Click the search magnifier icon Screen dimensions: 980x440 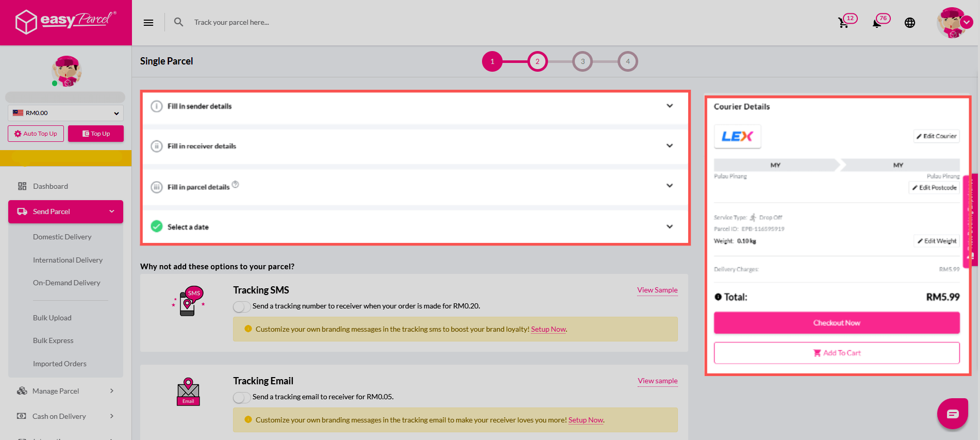179,22
